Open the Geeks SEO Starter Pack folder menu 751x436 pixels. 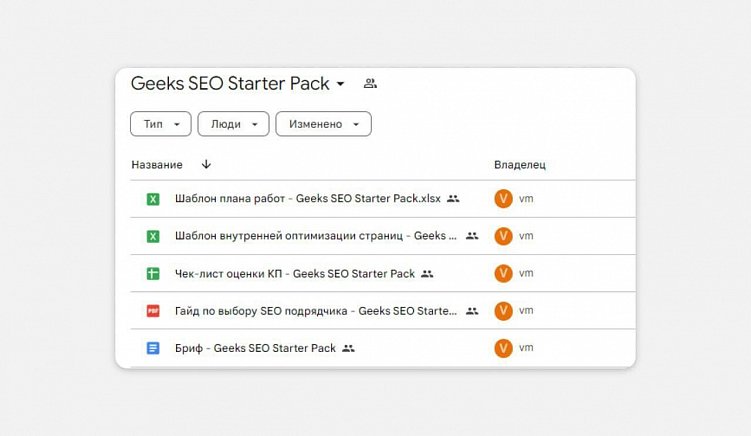(340, 84)
